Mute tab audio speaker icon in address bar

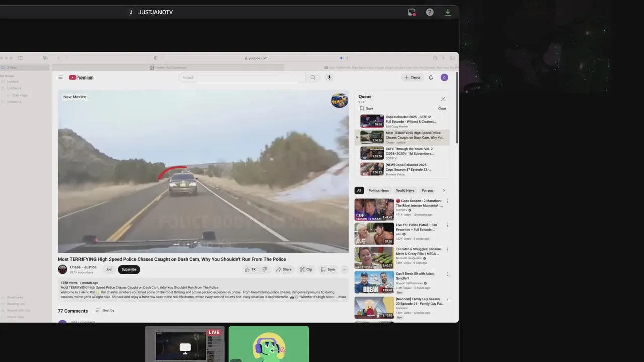[342, 58]
